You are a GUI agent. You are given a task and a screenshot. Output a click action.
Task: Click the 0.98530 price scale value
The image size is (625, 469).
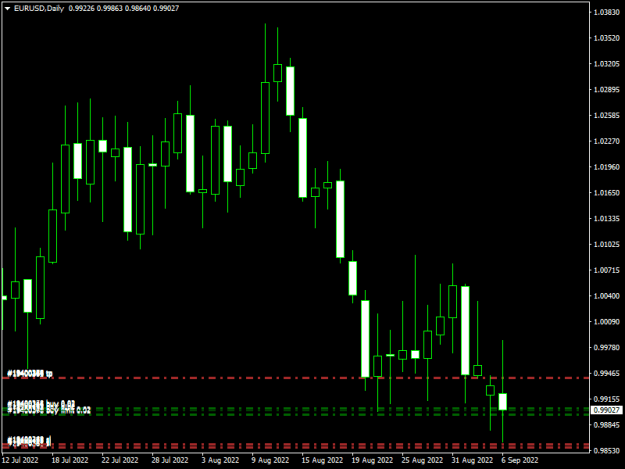point(607,451)
